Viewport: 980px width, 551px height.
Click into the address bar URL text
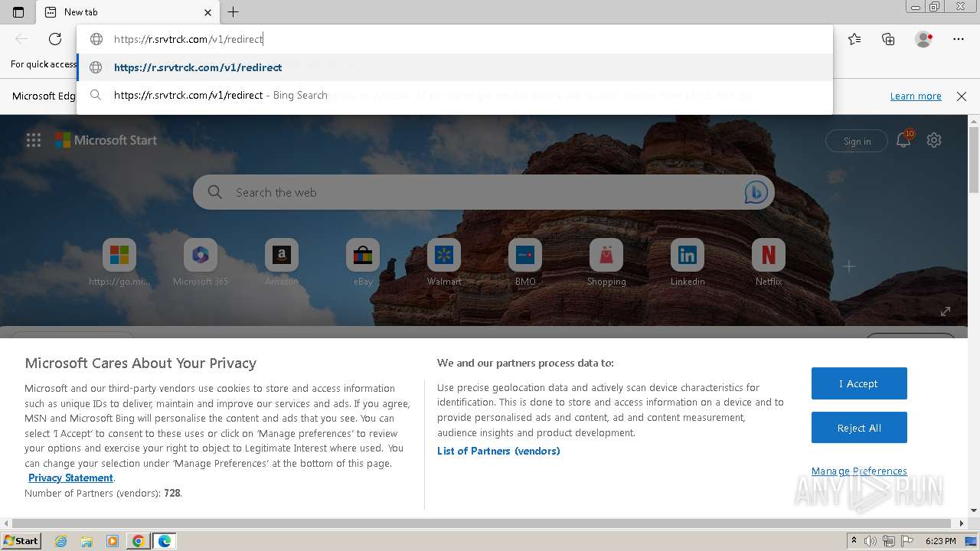click(188, 39)
